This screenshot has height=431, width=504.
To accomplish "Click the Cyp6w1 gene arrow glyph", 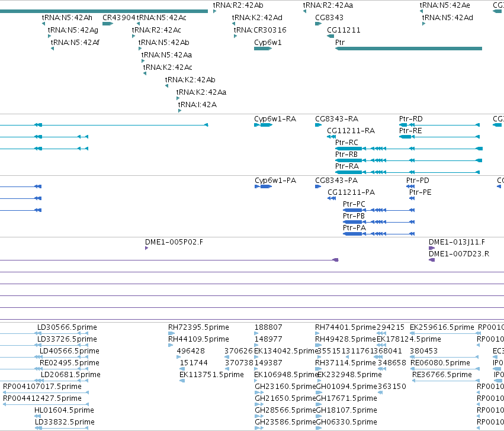I will pyautogui.click(x=263, y=49).
